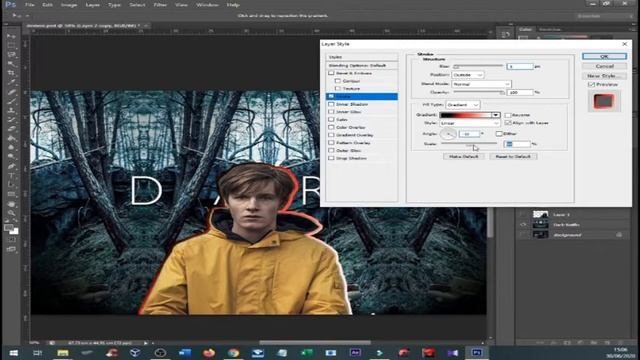Toggle Quick Mask mode icon
This screenshot has height=360, width=640.
click(11, 240)
